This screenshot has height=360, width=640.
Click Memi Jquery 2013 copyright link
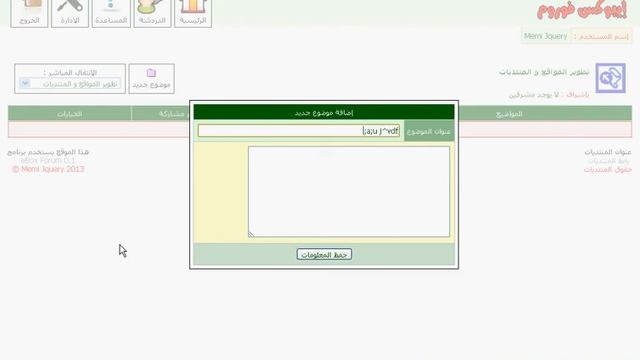click(x=48, y=169)
